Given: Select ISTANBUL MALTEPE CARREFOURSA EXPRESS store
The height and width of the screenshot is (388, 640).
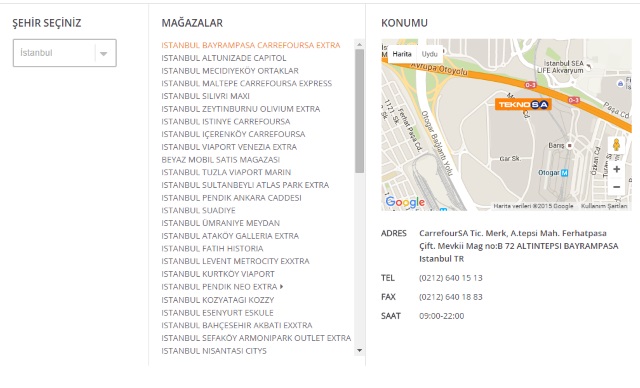Looking at the screenshot, I should (247, 83).
